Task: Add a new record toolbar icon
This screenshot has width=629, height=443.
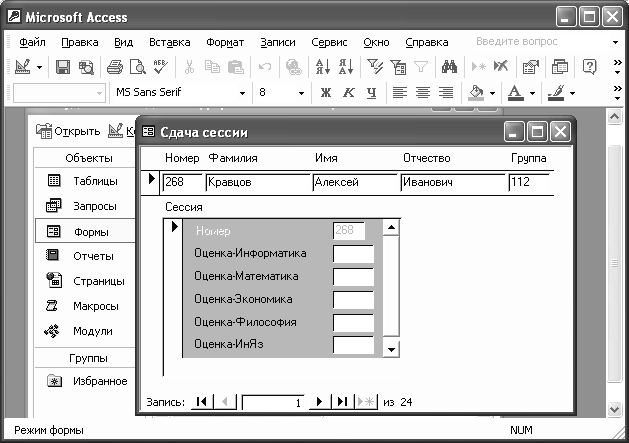Action: pos(479,67)
